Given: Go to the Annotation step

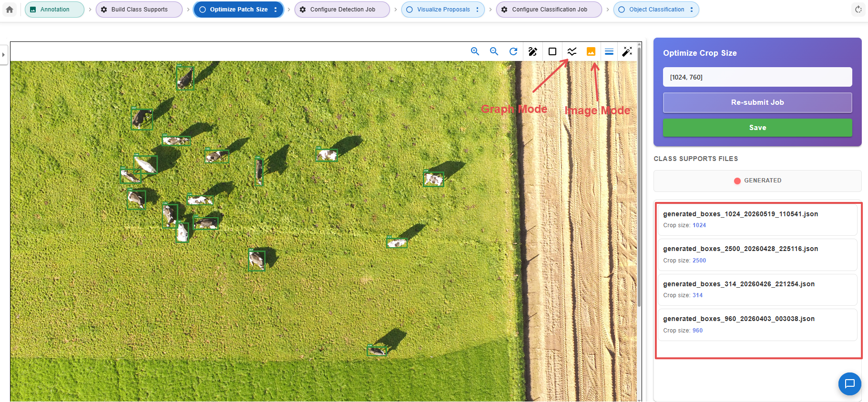Looking at the screenshot, I should [54, 10].
